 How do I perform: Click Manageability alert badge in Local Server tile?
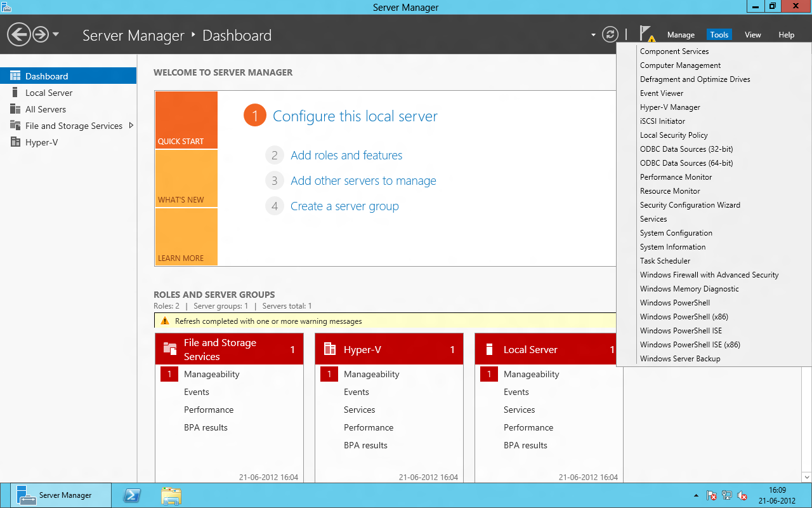[489, 374]
